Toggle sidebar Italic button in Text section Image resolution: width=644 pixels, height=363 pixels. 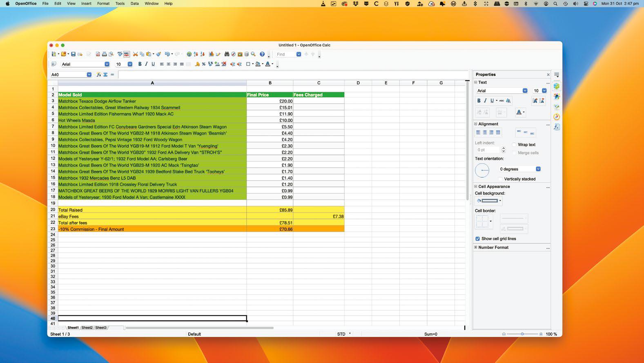click(485, 101)
